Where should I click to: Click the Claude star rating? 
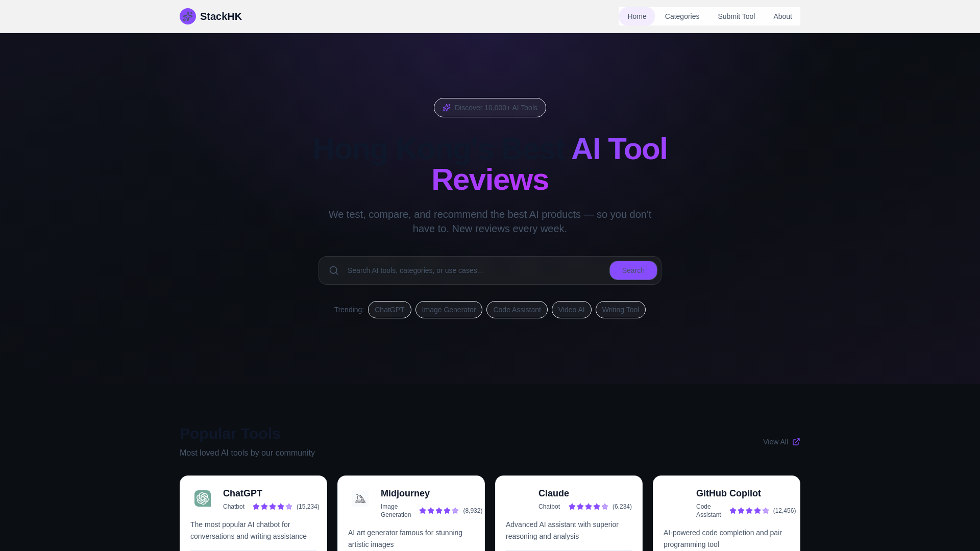589,507
